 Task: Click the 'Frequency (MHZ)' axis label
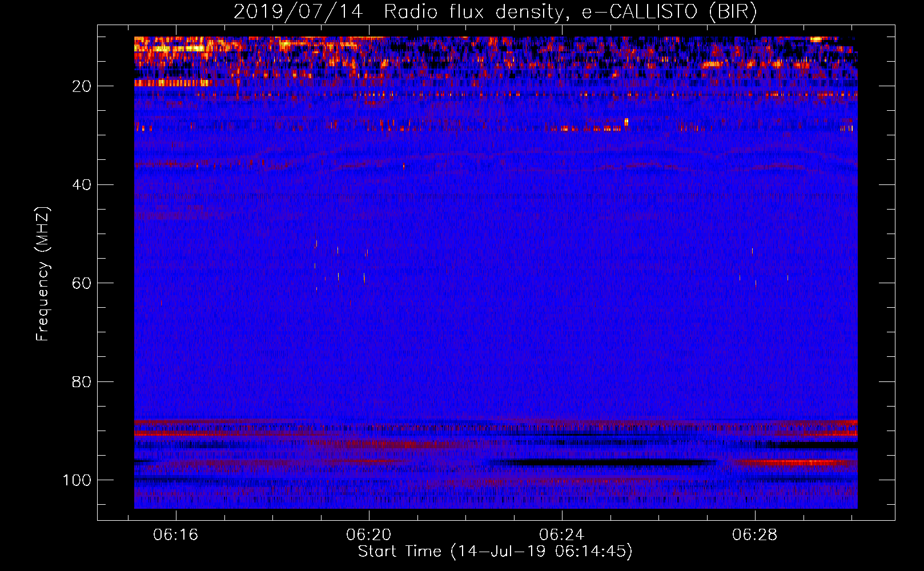click(x=43, y=274)
